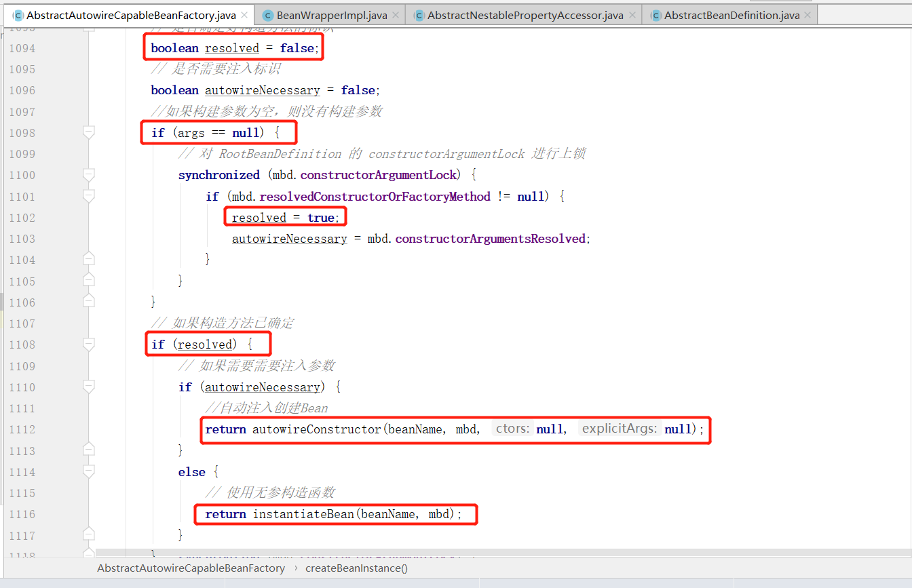
Task: Click the fold end marker at line 1117
Action: (x=88, y=534)
